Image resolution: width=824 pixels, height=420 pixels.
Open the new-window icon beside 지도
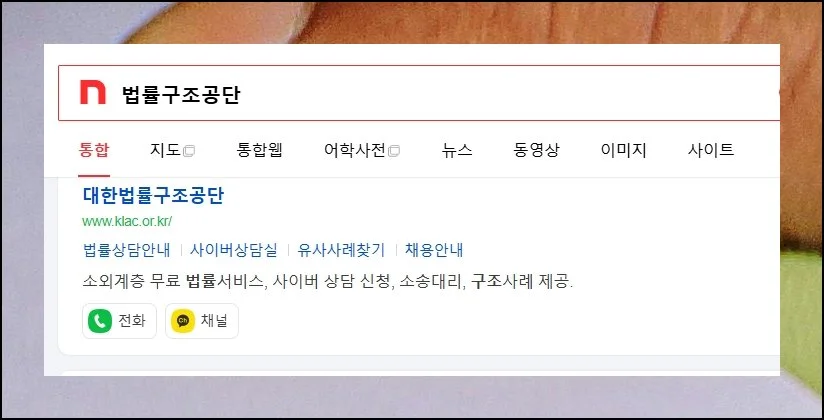189,151
